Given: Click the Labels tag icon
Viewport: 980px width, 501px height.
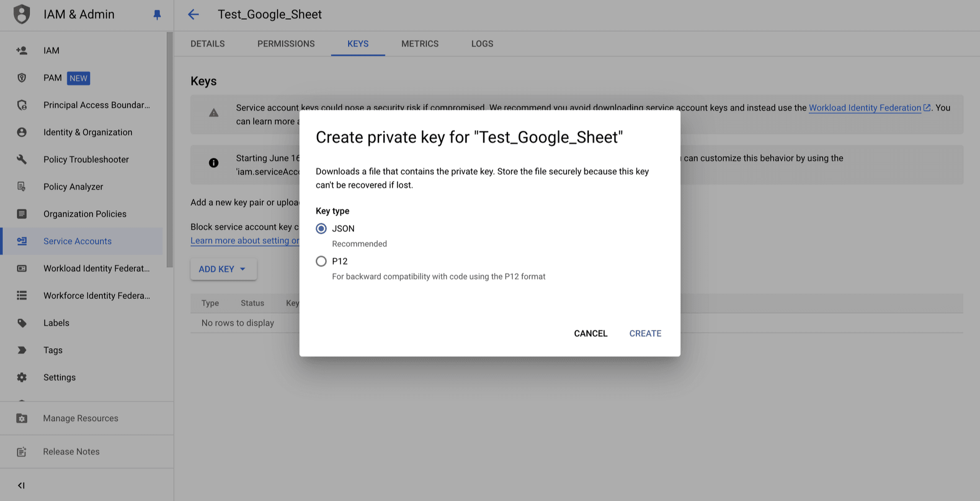Looking at the screenshot, I should tap(21, 322).
